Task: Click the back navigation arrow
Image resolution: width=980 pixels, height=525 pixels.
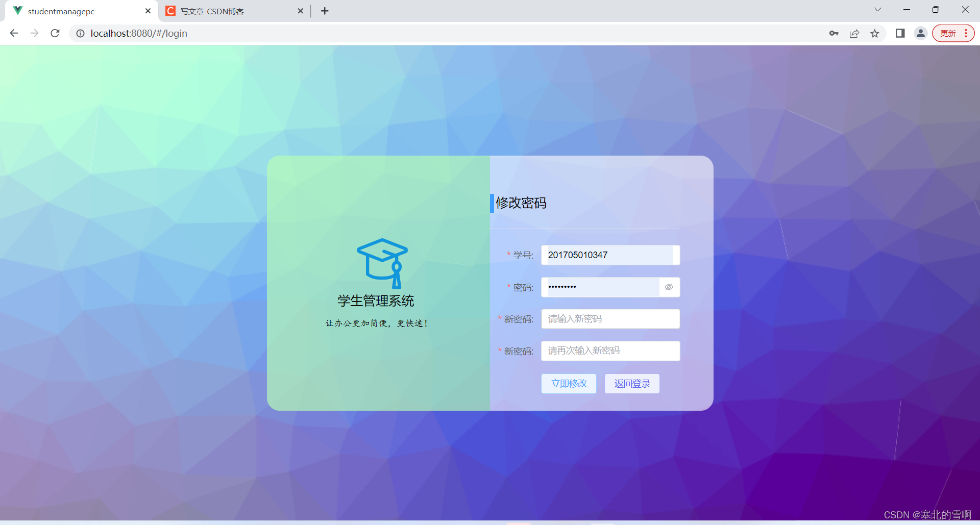Action: pos(13,33)
